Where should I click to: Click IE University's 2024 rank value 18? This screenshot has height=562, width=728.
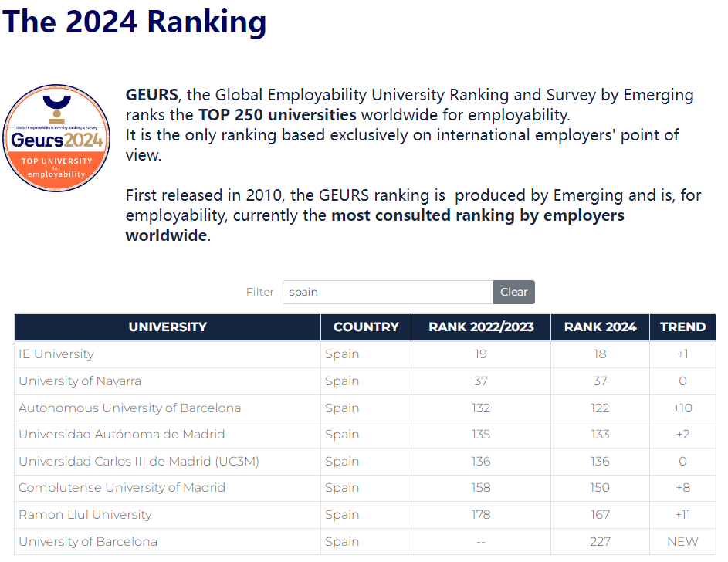point(600,354)
